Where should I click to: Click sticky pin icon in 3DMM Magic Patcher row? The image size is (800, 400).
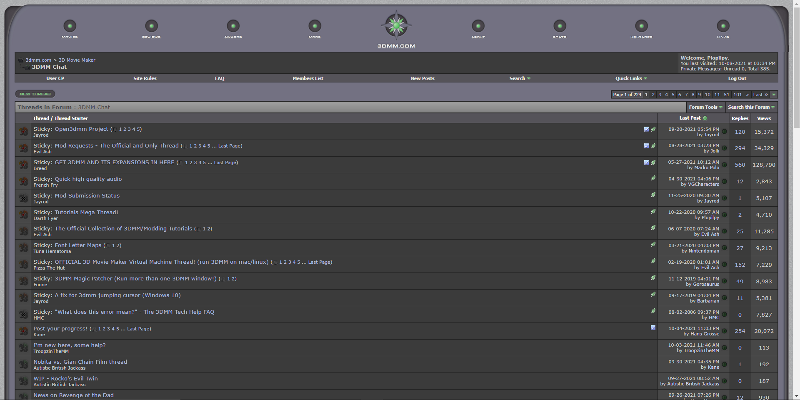click(653, 278)
